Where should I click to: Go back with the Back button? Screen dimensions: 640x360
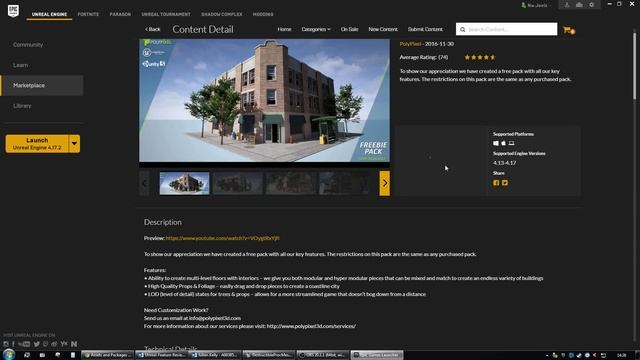(153, 29)
